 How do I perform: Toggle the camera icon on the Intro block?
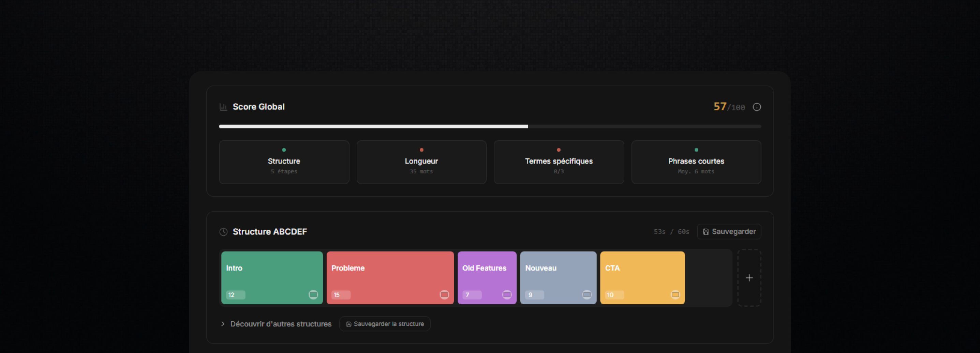pos(313,294)
